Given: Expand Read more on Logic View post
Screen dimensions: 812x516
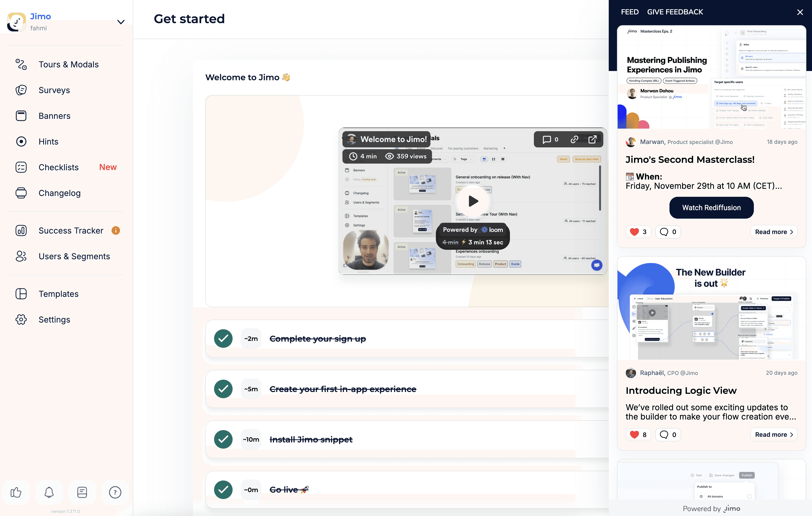Looking at the screenshot, I should click(774, 434).
